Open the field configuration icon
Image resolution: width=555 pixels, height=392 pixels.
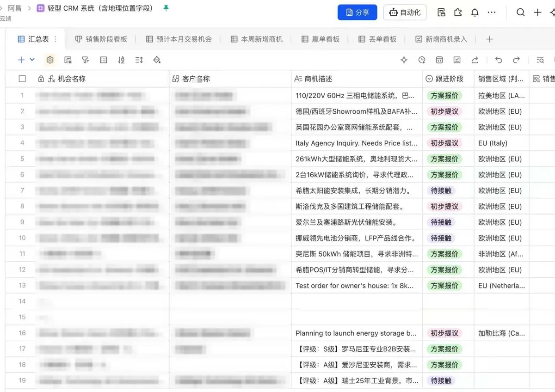pyautogui.click(x=68, y=60)
